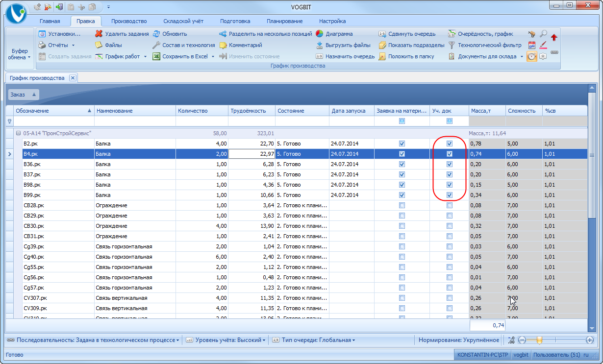Click the Выгрузить файлы download icon
Viewport: 603px width, 364px height.
click(319, 45)
